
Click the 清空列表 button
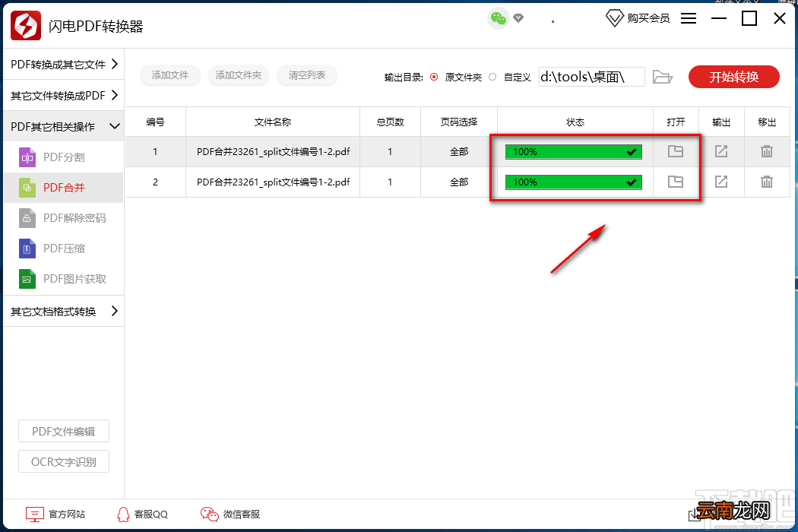click(306, 74)
